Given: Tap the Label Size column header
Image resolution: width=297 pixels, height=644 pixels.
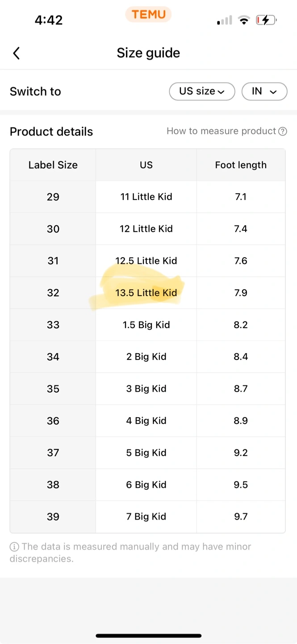Looking at the screenshot, I should [53, 165].
